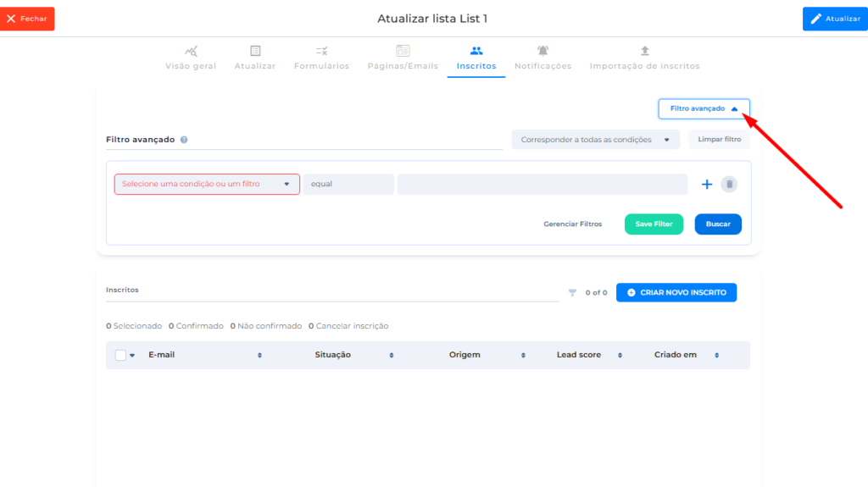Open the Importação de inscritos tab
The image size is (868, 487).
(644, 58)
